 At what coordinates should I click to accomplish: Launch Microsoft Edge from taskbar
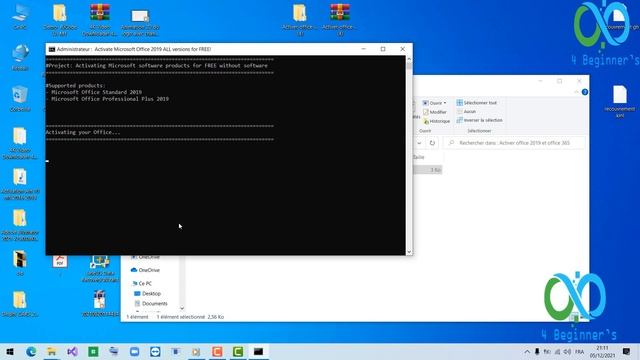(31, 351)
